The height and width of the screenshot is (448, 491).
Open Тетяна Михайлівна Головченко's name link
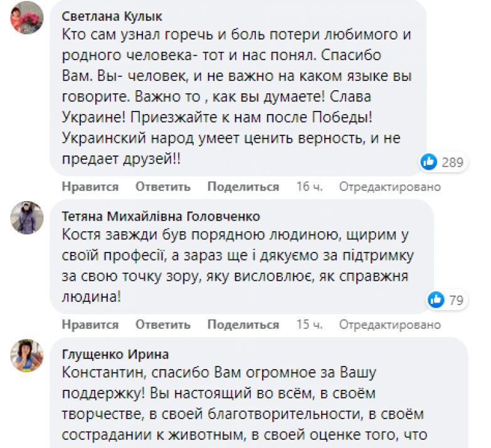click(x=161, y=216)
